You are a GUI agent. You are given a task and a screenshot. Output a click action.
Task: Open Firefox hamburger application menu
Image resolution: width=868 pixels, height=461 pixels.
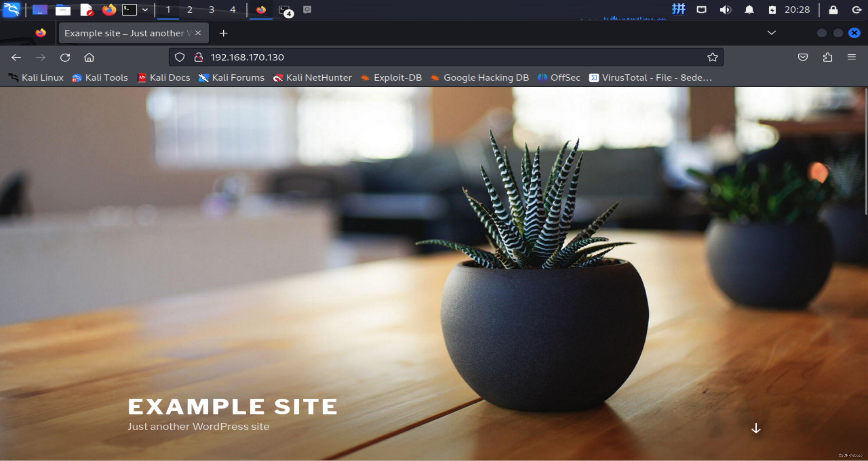[851, 57]
